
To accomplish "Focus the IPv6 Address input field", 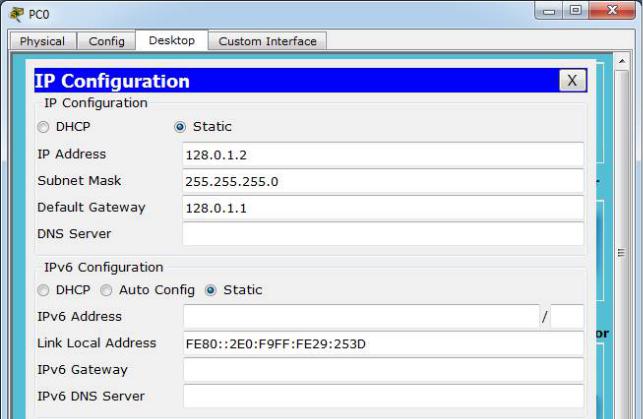I will (361, 317).
